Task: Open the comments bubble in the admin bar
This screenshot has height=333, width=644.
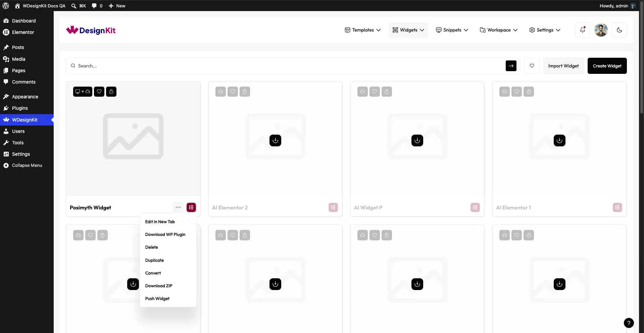Action: (x=94, y=6)
